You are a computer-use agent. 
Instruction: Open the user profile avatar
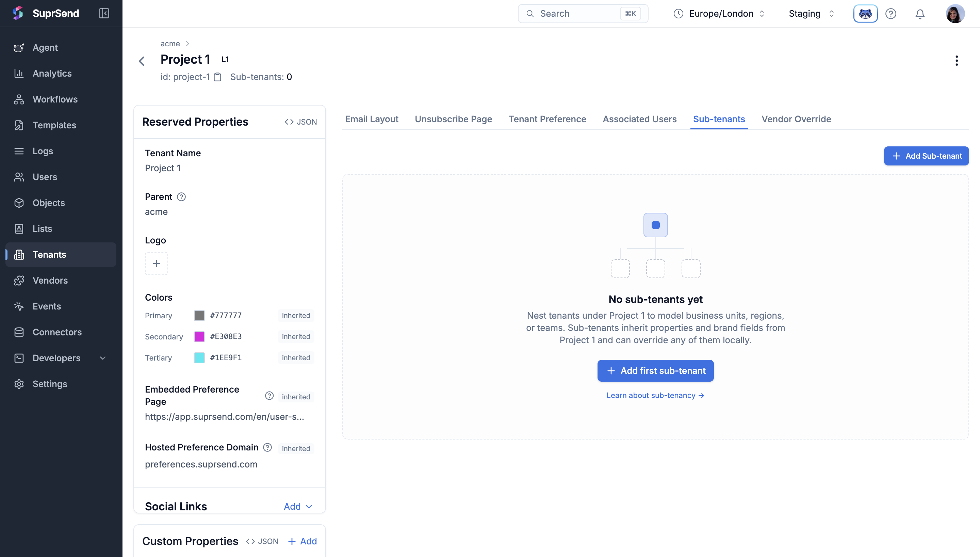coord(955,14)
